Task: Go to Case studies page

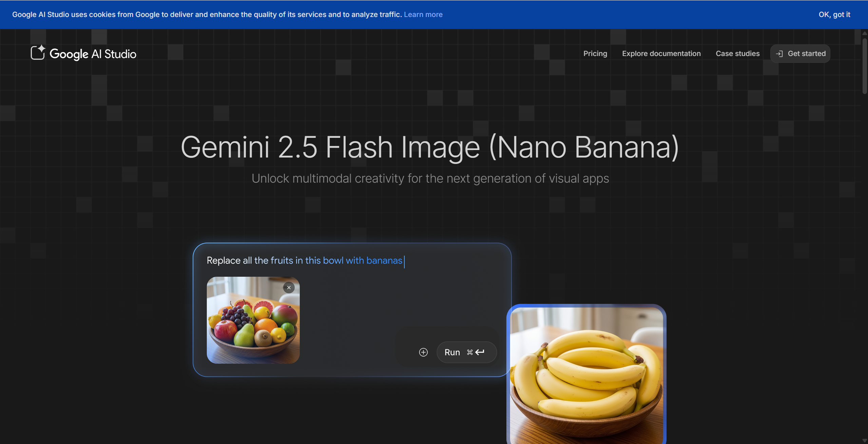Action: [737, 54]
